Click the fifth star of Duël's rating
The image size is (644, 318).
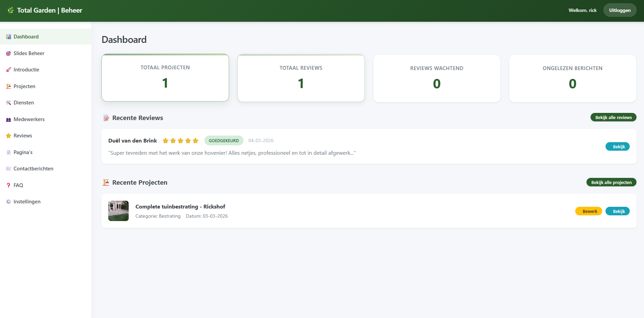pyautogui.click(x=196, y=140)
